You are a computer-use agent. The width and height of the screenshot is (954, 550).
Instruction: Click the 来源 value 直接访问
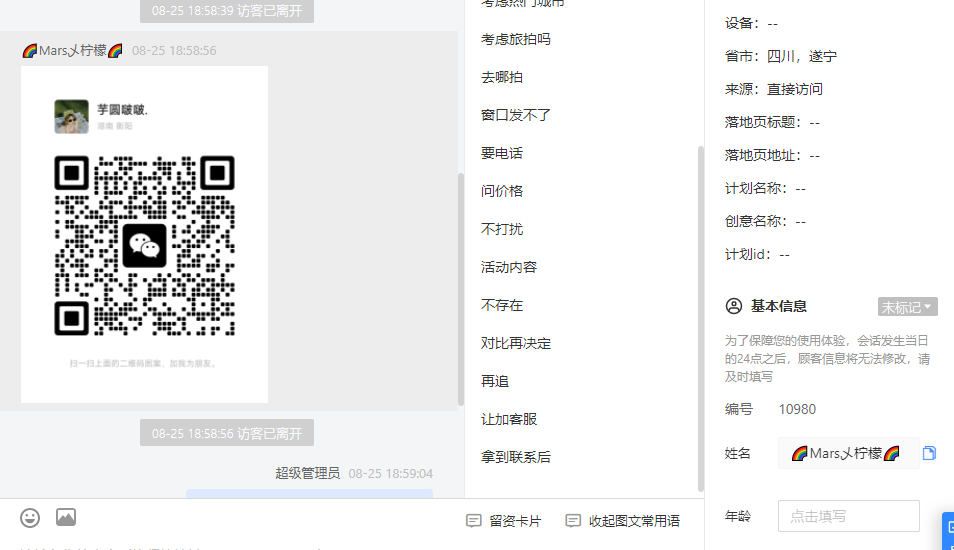coord(794,89)
